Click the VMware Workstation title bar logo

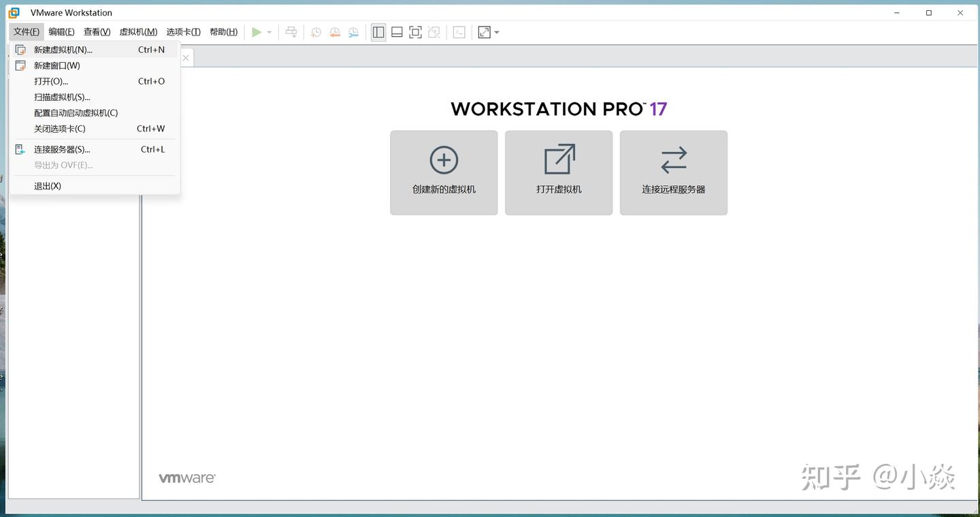click(x=15, y=12)
